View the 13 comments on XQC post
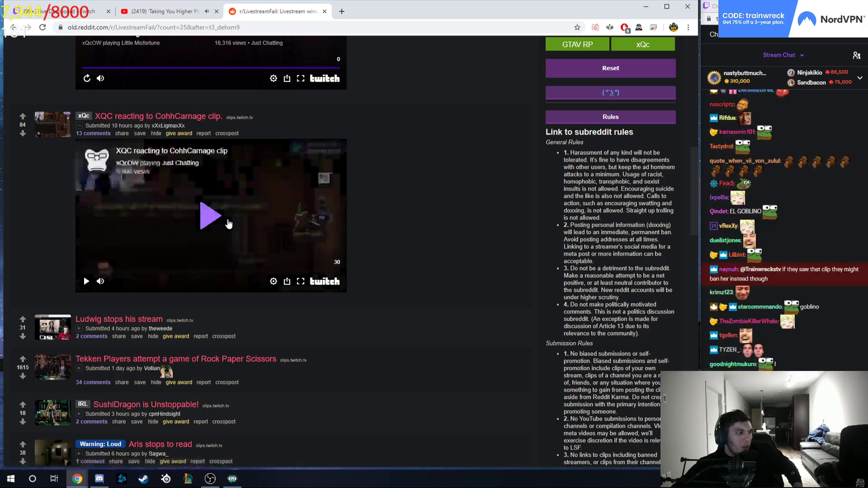 [93, 133]
